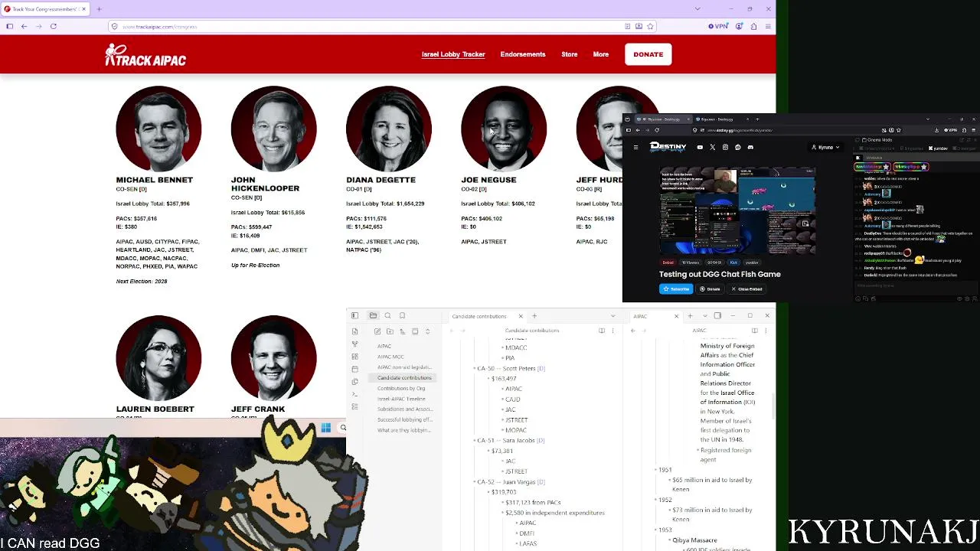Change the sort order in Obsidian explorer
Image resolution: width=980 pixels, height=551 pixels.
coord(403,331)
